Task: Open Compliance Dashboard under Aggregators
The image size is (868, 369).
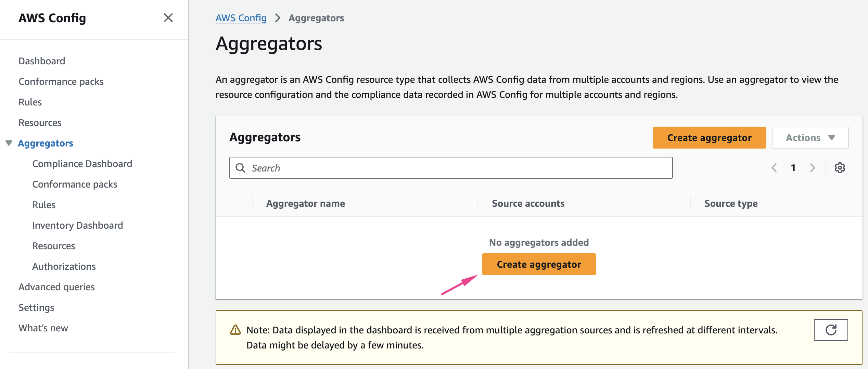Action: coord(82,164)
